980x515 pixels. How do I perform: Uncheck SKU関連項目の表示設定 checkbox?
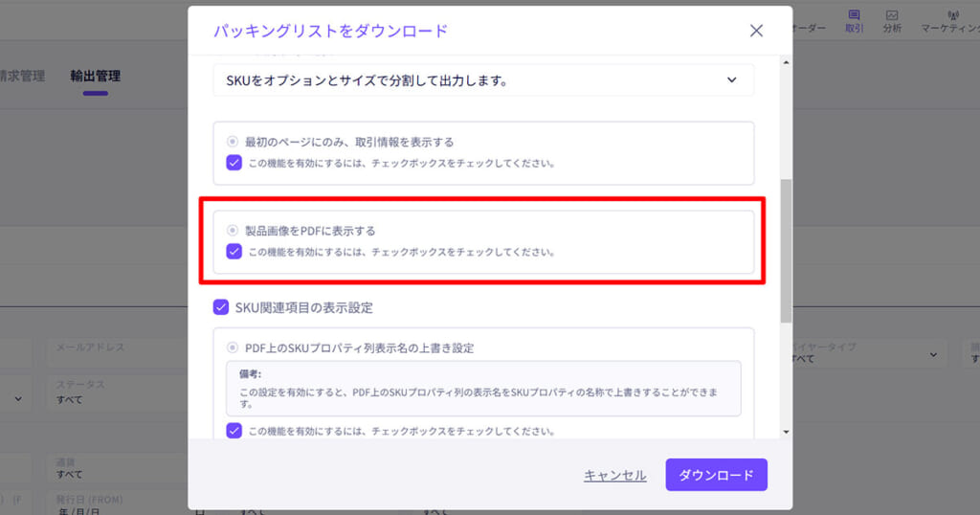(221, 307)
